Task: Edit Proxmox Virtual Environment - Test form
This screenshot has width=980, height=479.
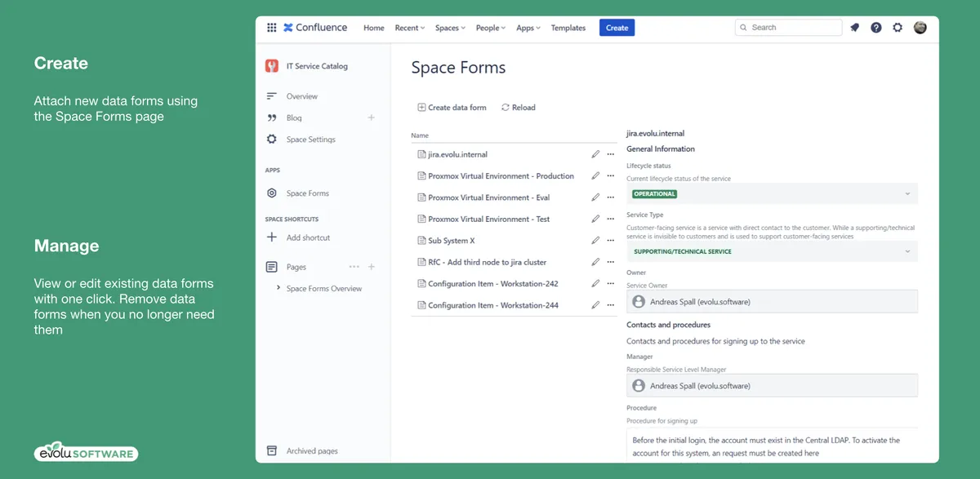Action: click(595, 220)
